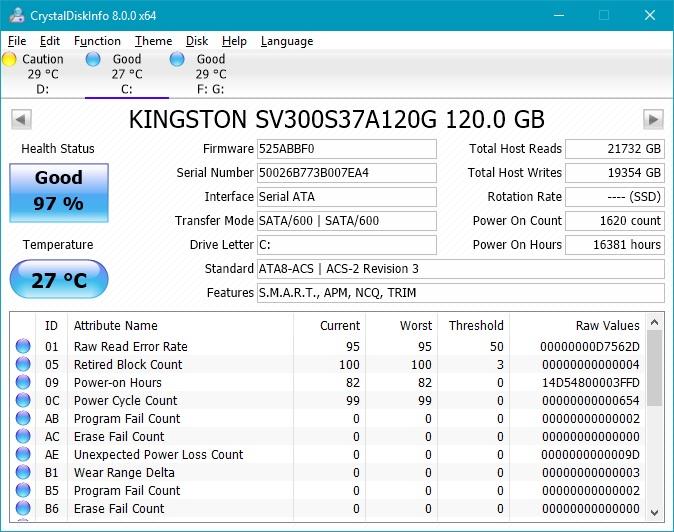Select the Wear Range Delta attribute name

pyautogui.click(x=124, y=473)
